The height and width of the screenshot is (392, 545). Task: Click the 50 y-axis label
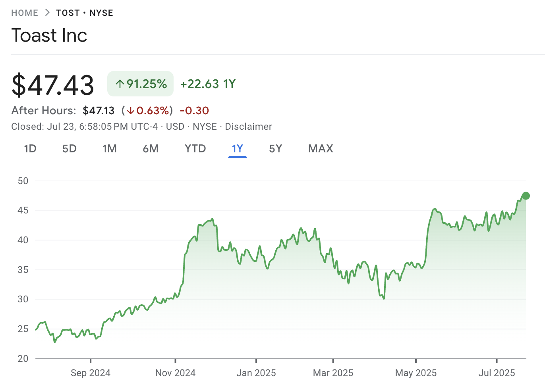tap(23, 181)
